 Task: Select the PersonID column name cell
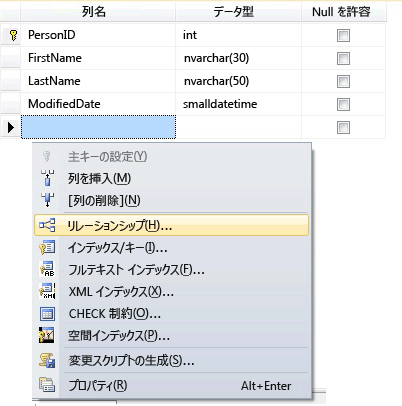point(98,35)
